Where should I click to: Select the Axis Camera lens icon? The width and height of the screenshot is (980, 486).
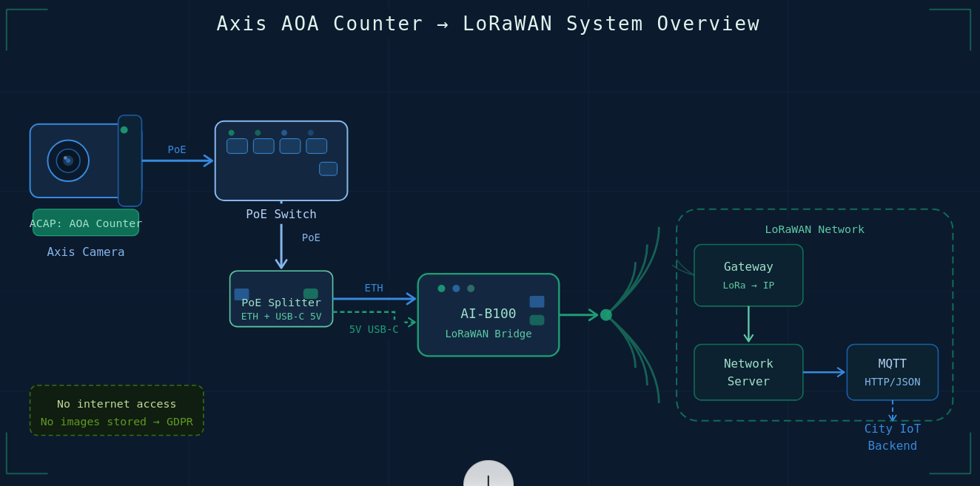70,161
